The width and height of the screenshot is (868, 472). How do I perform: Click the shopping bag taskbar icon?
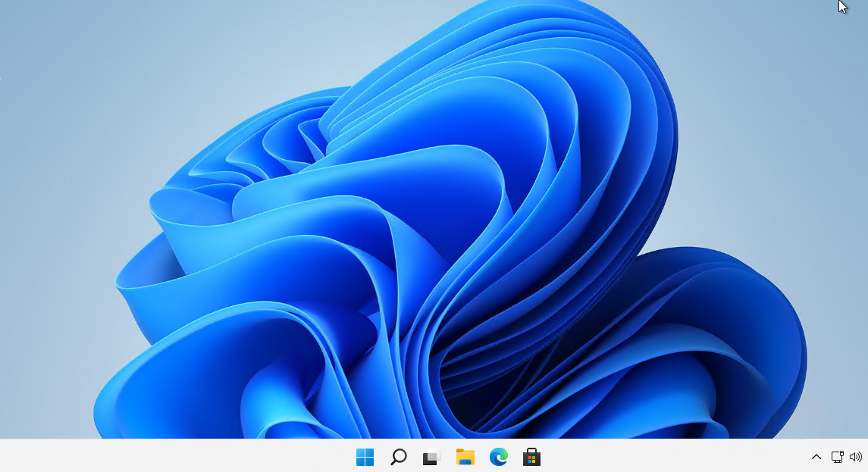coord(531,457)
